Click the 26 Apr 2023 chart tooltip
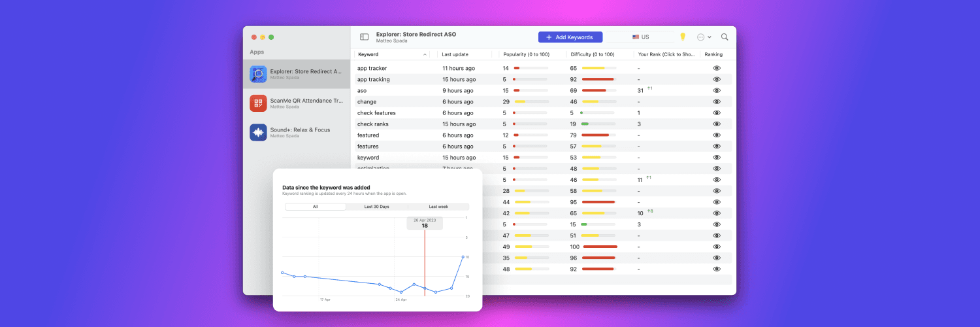The width and height of the screenshot is (980, 327). point(425,223)
